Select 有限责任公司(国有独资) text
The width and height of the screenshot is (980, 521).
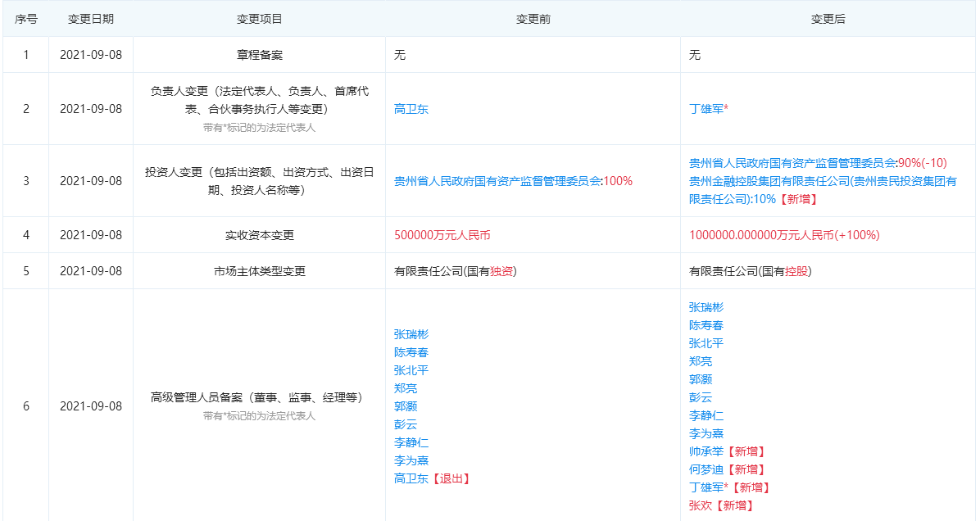[x=455, y=271]
